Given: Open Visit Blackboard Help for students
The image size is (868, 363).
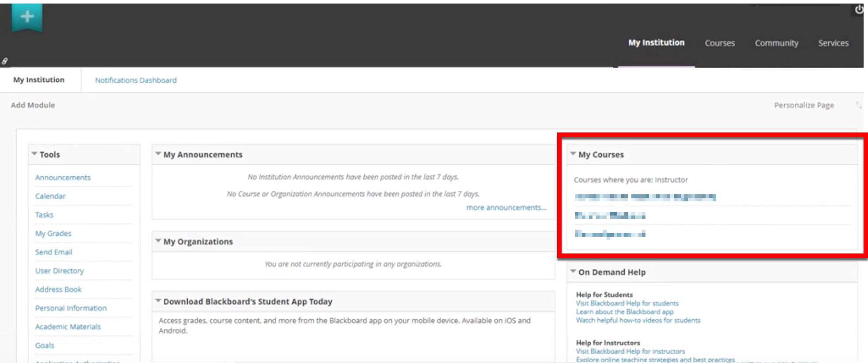Looking at the screenshot, I should pos(627,303).
